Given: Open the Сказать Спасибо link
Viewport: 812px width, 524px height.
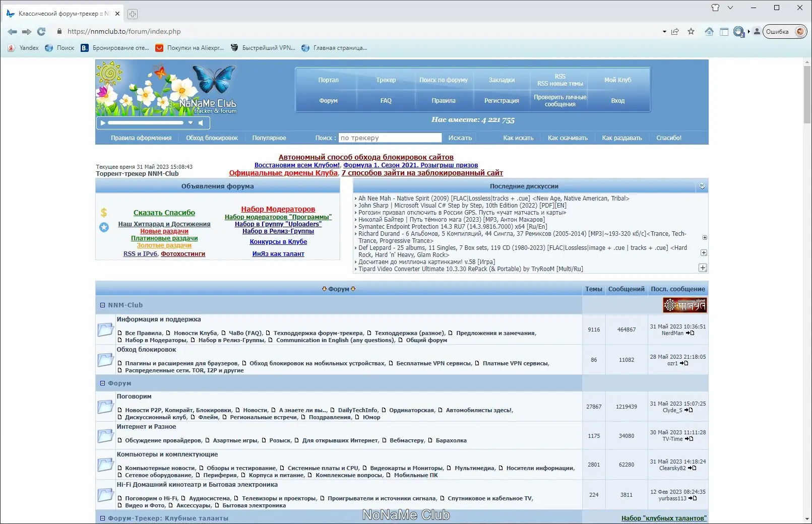Looking at the screenshot, I should point(164,213).
